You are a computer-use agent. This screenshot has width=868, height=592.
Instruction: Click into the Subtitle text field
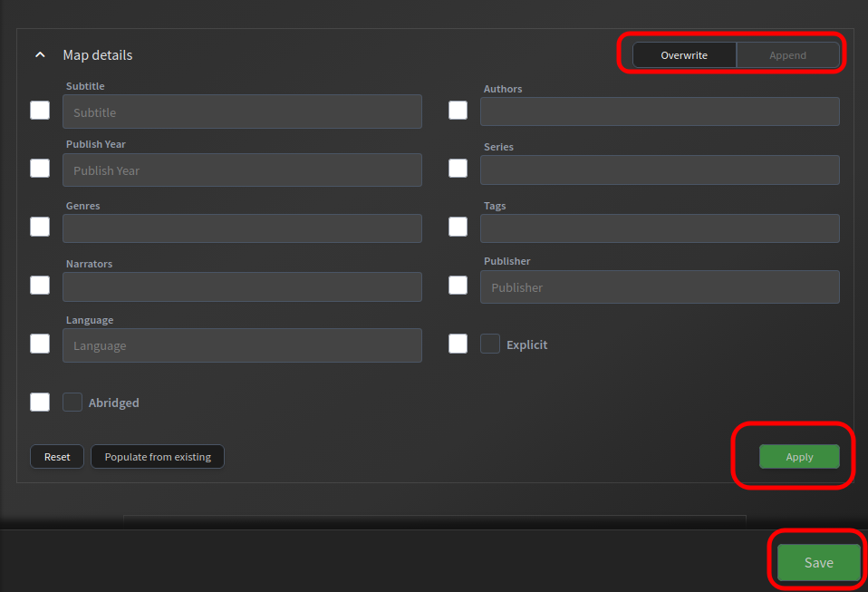click(243, 112)
